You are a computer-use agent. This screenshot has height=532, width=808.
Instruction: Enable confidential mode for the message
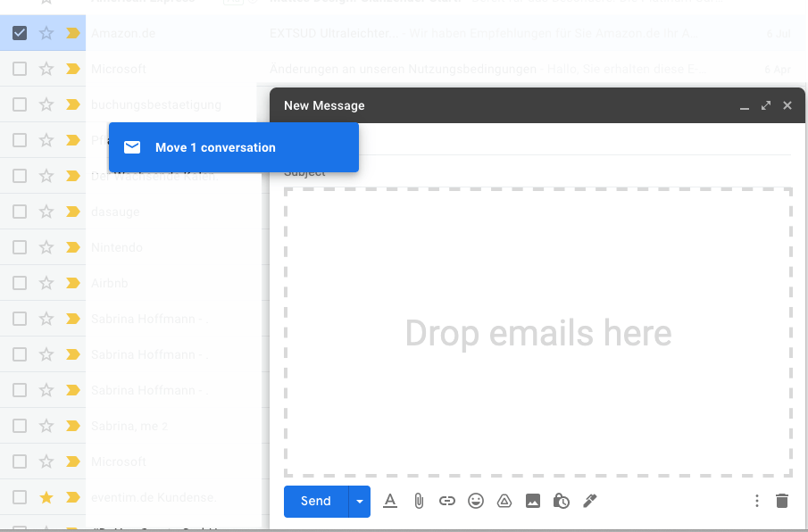[x=562, y=501]
